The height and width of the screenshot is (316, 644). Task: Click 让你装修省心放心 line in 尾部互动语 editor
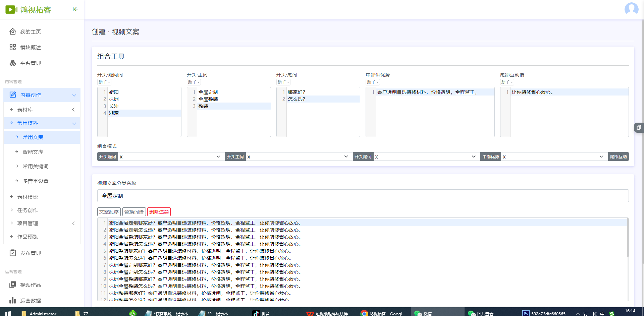coord(570,92)
